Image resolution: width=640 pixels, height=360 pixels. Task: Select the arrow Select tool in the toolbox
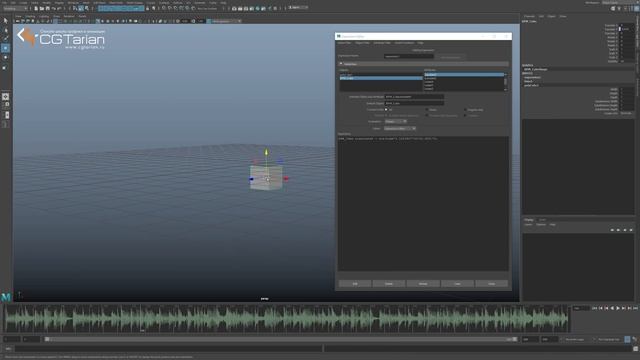(x=5, y=21)
